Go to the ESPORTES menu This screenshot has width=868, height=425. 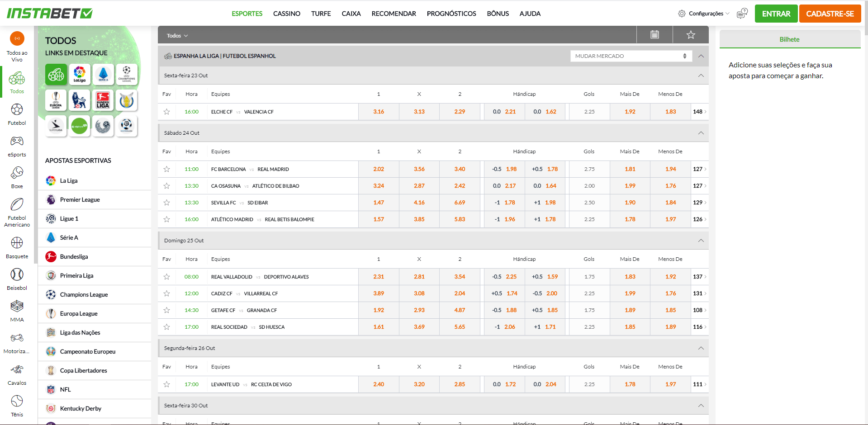[x=247, y=14]
